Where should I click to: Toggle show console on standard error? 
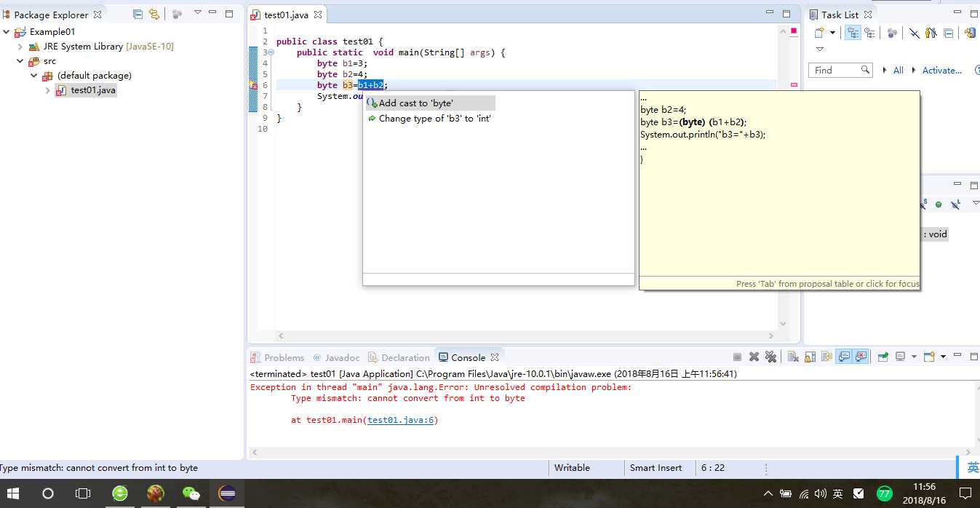tap(861, 357)
